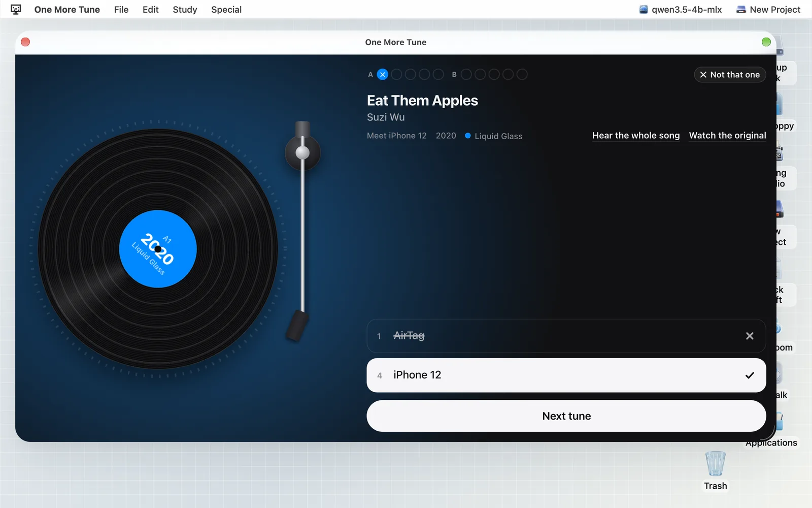Click the artist name "Suzi Wu"
812x508 pixels.
coord(386,117)
